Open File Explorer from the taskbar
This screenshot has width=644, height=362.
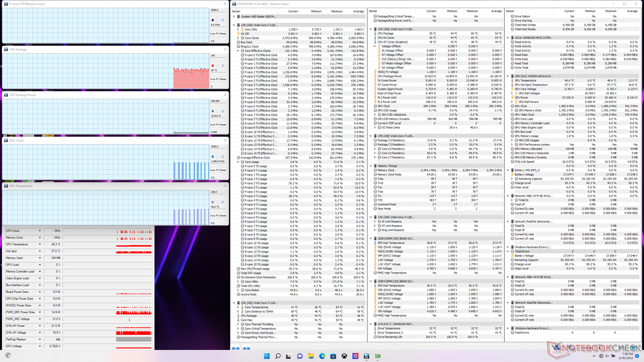pyautogui.click(x=311, y=356)
